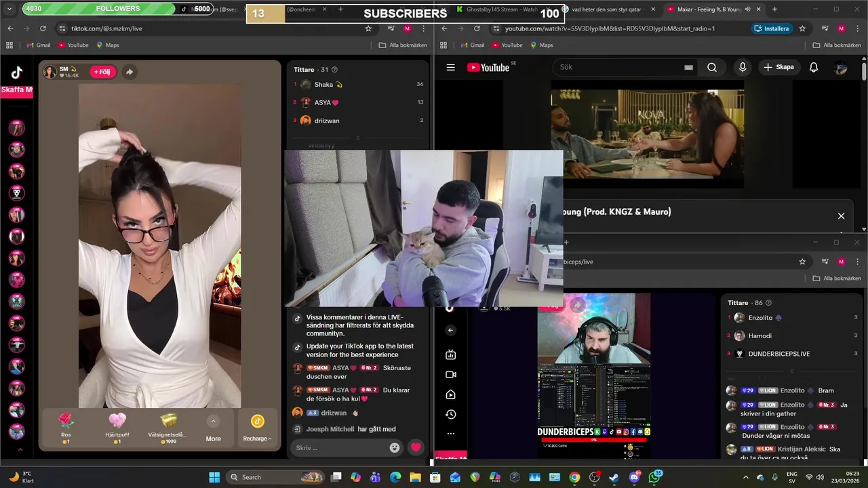Expand viewers list in Dunderbiceps window
This screenshot has height=488, width=868.
[x=792, y=371]
